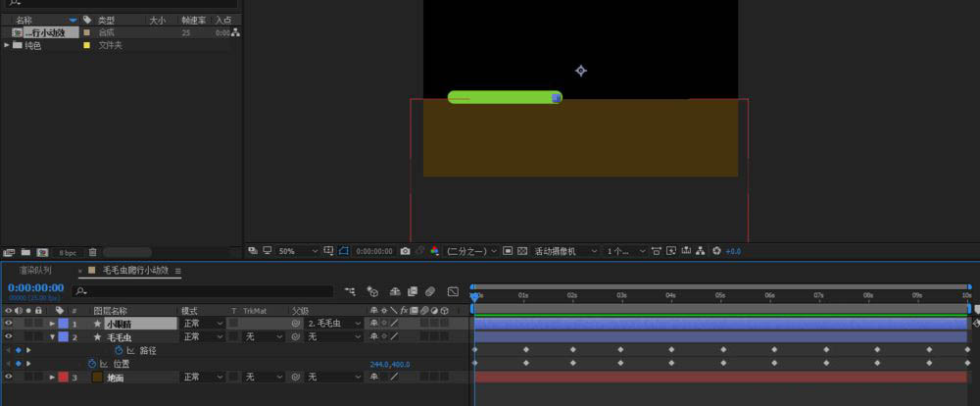Click the yellow label of 纯色 folder
Viewport: 980px width, 406px height.
point(87,45)
